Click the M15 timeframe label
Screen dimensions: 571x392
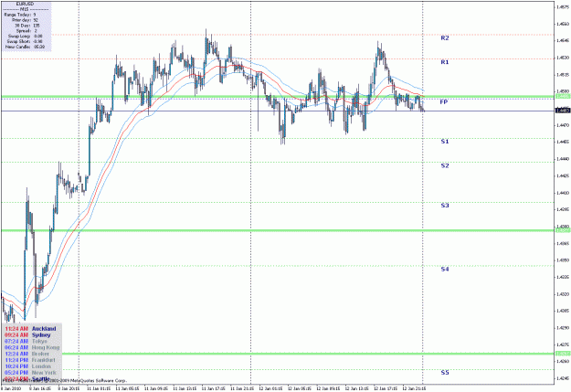pyautogui.click(x=26, y=9)
